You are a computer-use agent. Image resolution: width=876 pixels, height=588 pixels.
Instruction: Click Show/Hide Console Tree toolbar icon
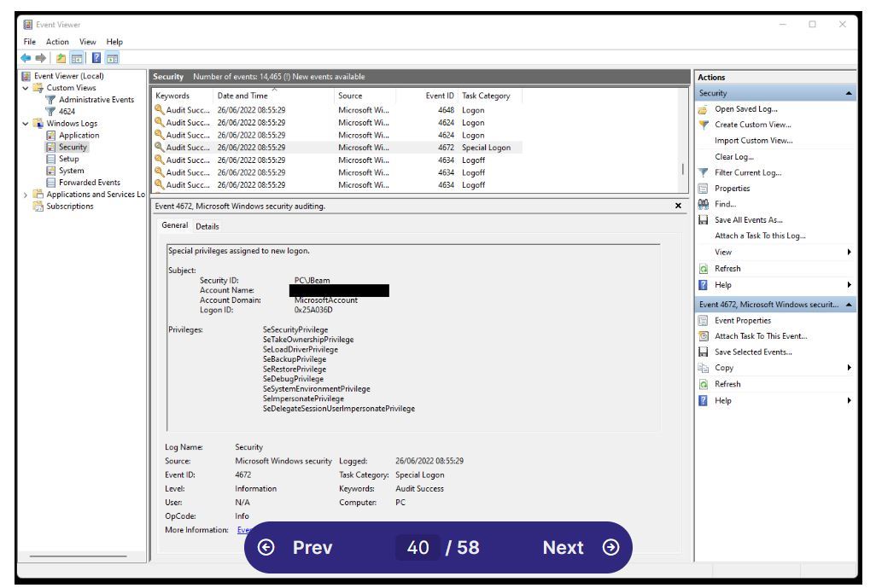tap(77, 58)
